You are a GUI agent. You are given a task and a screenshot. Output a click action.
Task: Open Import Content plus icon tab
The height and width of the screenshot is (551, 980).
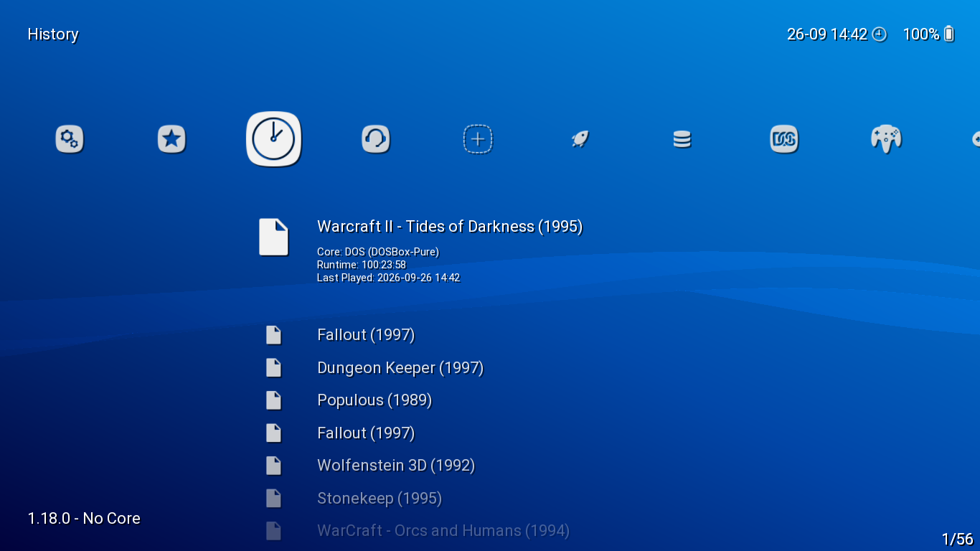pyautogui.click(x=478, y=138)
